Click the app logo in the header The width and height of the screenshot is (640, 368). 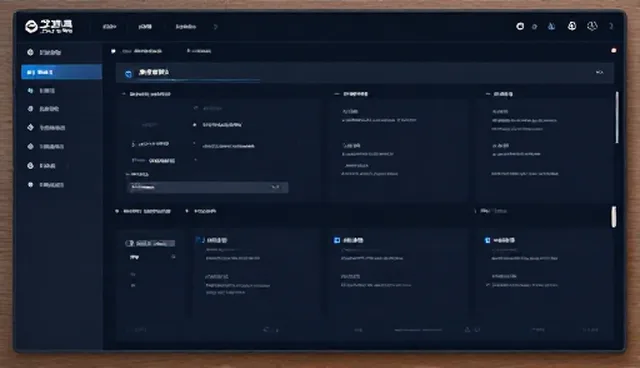[x=49, y=27]
